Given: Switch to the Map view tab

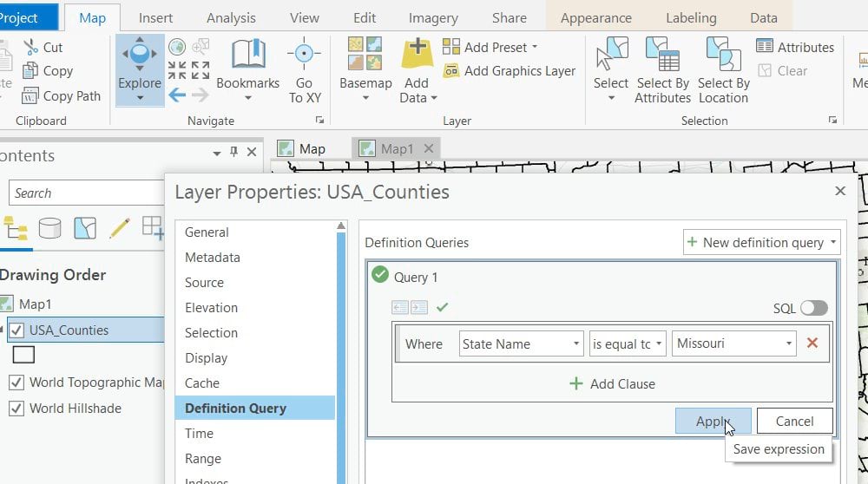Looking at the screenshot, I should pos(303,149).
